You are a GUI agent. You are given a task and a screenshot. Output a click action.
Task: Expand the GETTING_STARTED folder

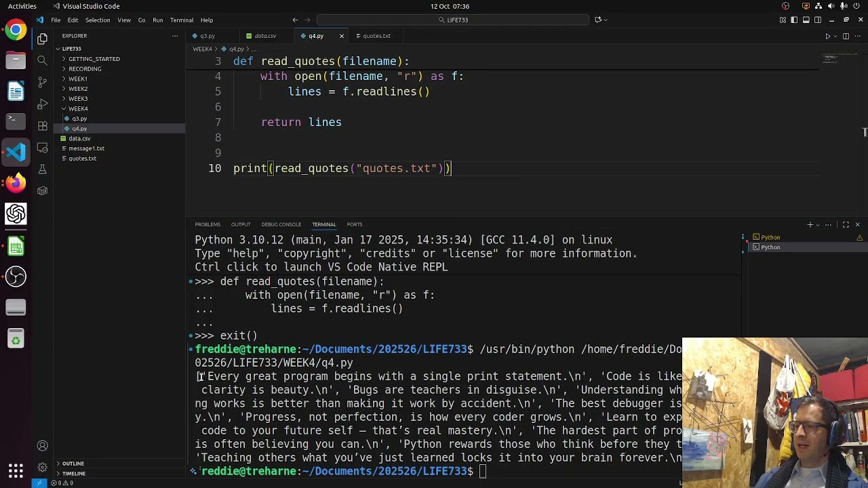(94, 59)
